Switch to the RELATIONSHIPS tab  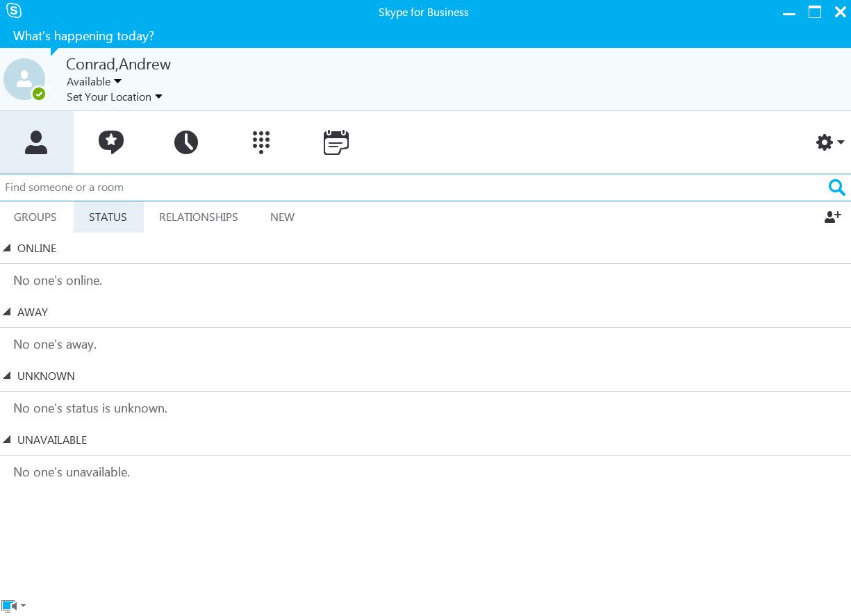[198, 217]
